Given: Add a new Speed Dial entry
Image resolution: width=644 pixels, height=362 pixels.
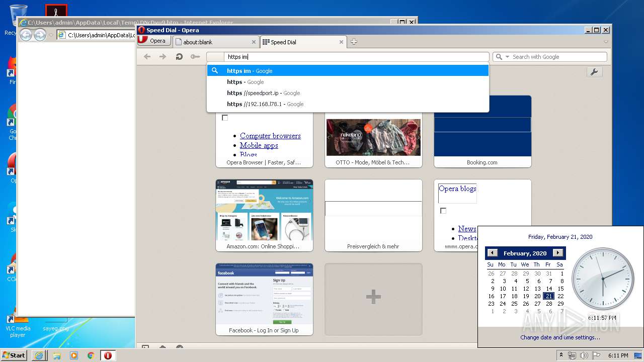Looking at the screenshot, I should [x=373, y=299].
